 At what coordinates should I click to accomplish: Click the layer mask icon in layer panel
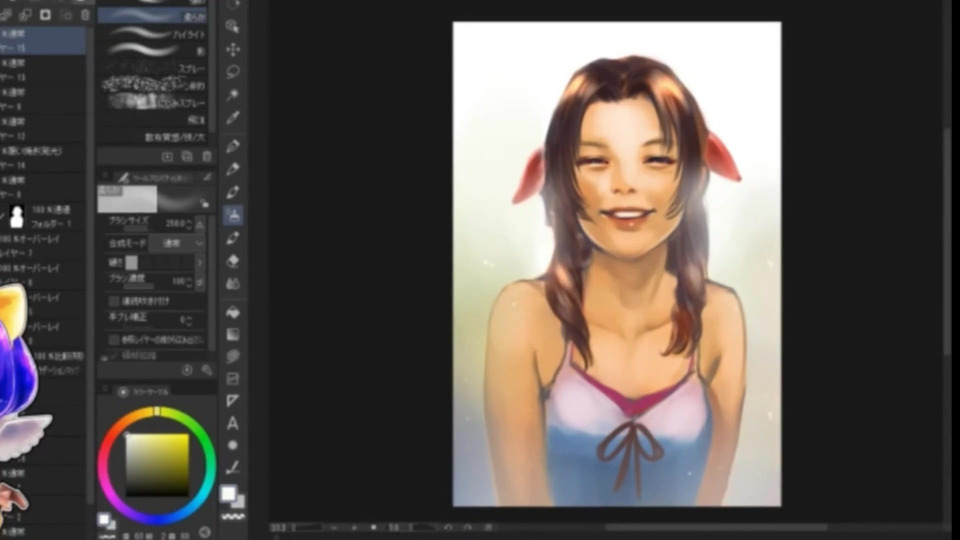pyautogui.click(x=45, y=15)
